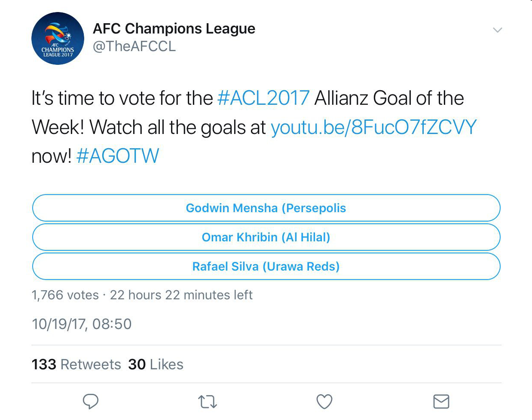Open the #ACL2017 hashtag

(263, 98)
